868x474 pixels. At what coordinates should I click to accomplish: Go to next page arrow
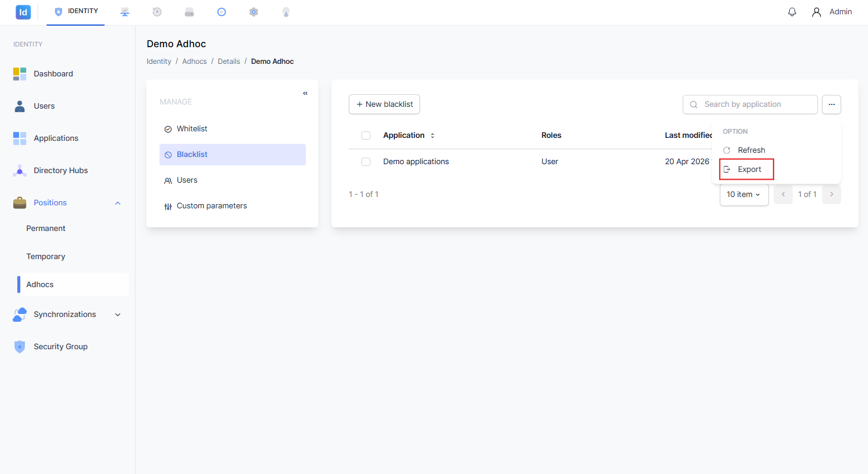tap(832, 195)
